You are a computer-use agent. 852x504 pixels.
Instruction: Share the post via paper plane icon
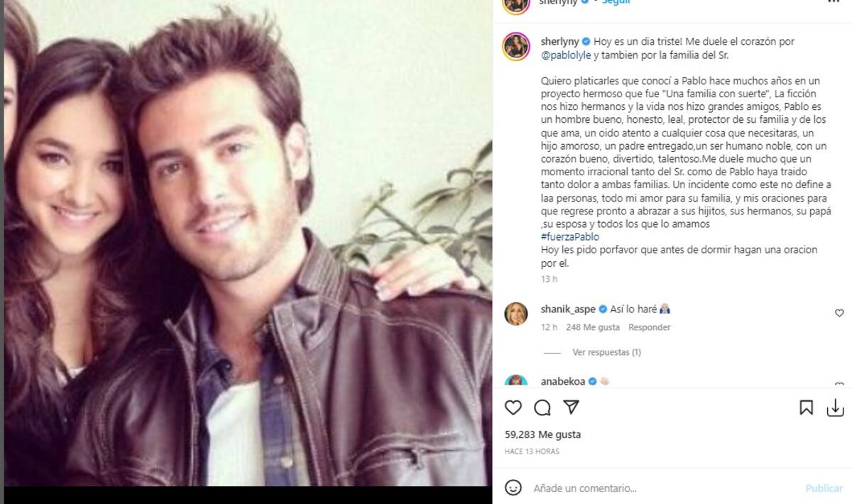click(x=571, y=407)
